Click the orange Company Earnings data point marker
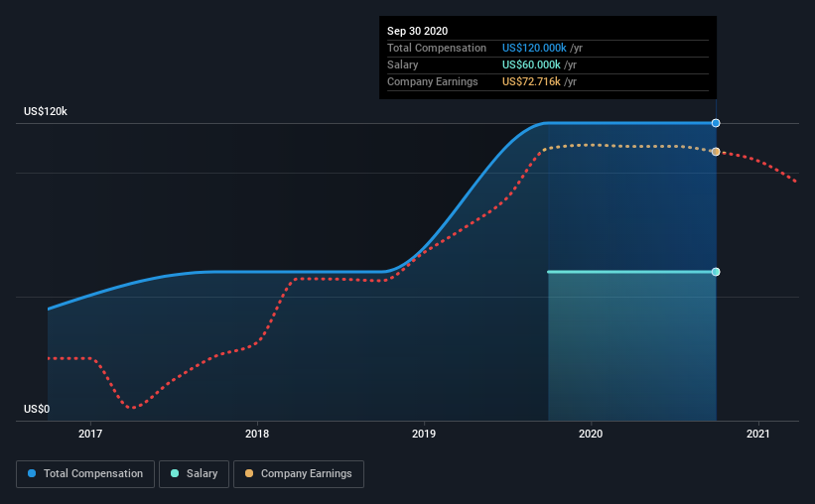Image resolution: width=815 pixels, height=504 pixels. pos(716,152)
